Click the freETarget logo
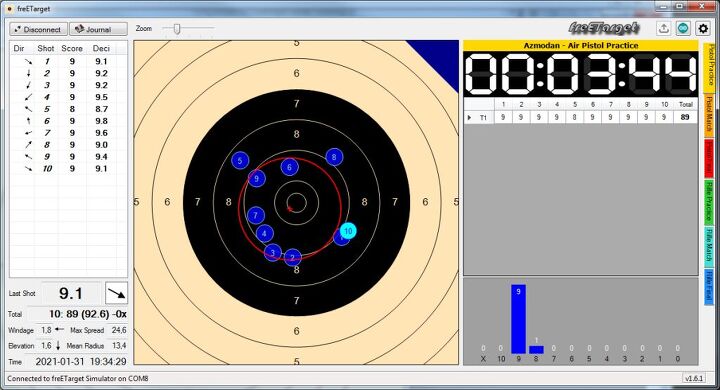Image resolution: width=720 pixels, height=390 pixels. point(604,28)
